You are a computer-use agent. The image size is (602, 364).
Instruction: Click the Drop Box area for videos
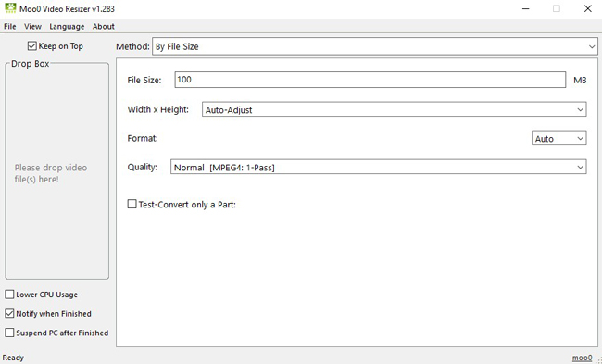(x=56, y=171)
